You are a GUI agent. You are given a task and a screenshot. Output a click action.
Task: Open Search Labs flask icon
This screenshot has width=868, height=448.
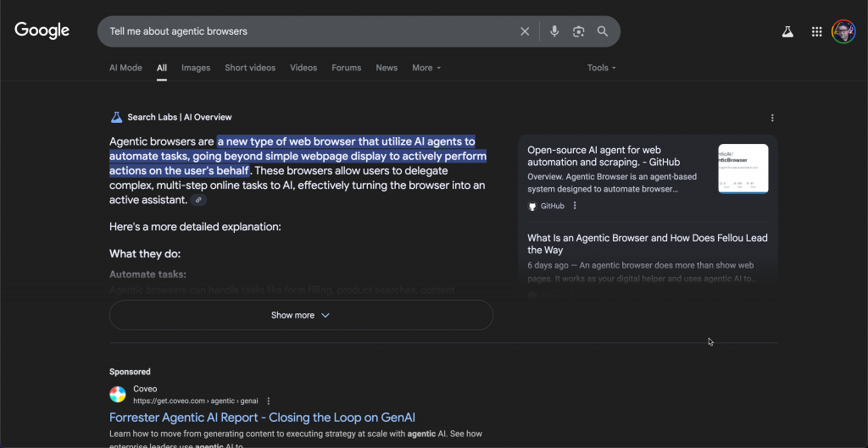pos(787,31)
